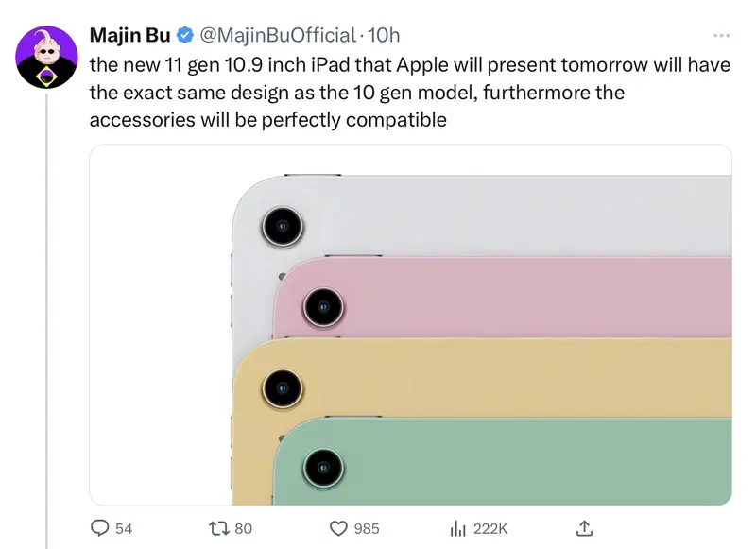Viewport: 756px width, 549px height.
Task: Click the silver iPad camera lens
Action: (x=283, y=226)
